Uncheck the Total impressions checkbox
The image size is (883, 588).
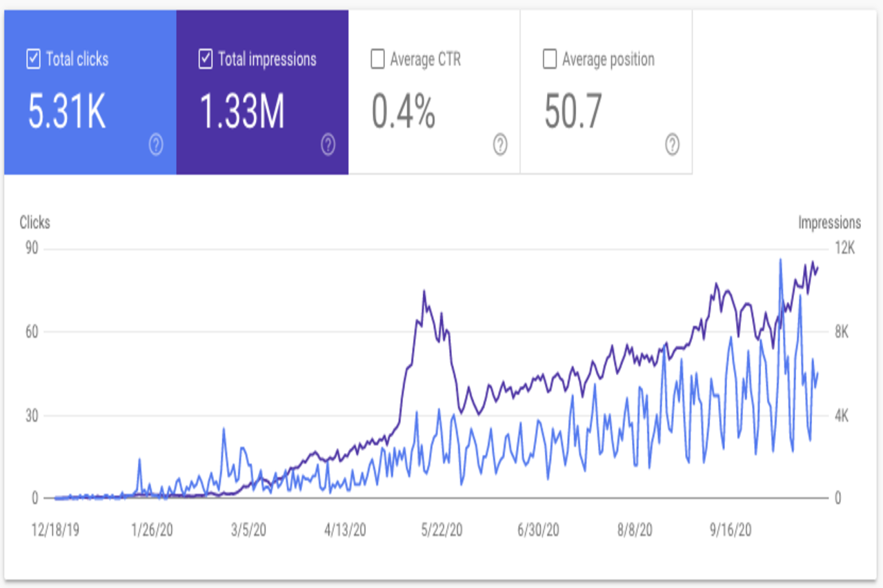205,60
